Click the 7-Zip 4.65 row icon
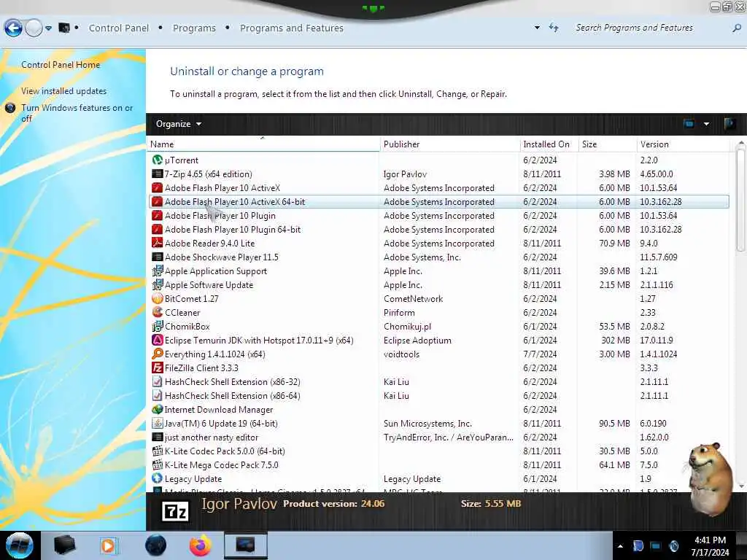Image resolution: width=747 pixels, height=560 pixels. (x=158, y=174)
